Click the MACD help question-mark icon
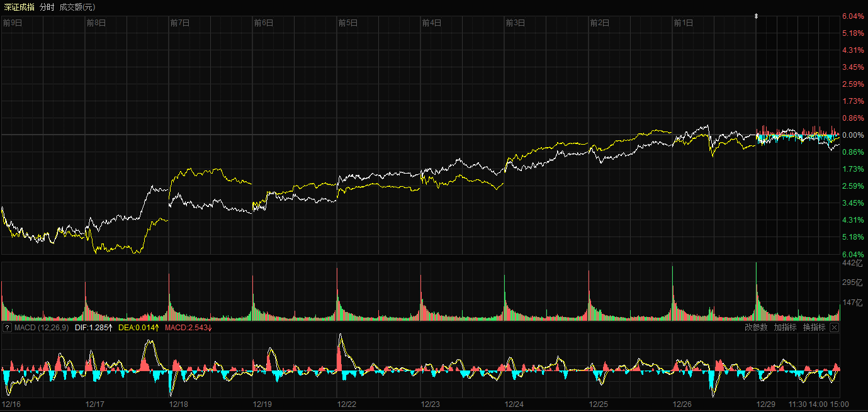This screenshot has height=412, width=868. tap(7, 328)
